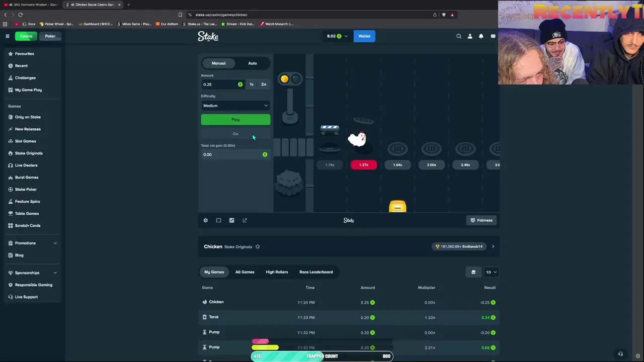Open Responsible Gaming in the sidebar

(x=33, y=285)
